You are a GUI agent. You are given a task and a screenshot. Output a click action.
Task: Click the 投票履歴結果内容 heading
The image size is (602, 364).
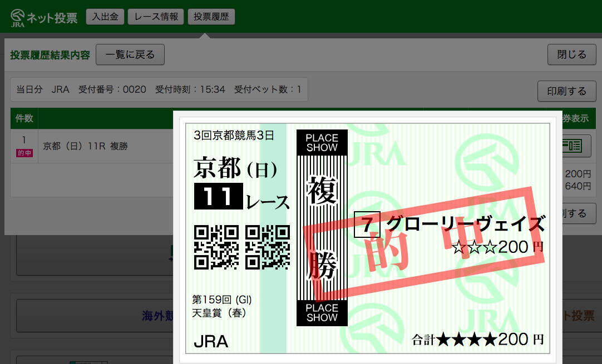click(x=50, y=55)
